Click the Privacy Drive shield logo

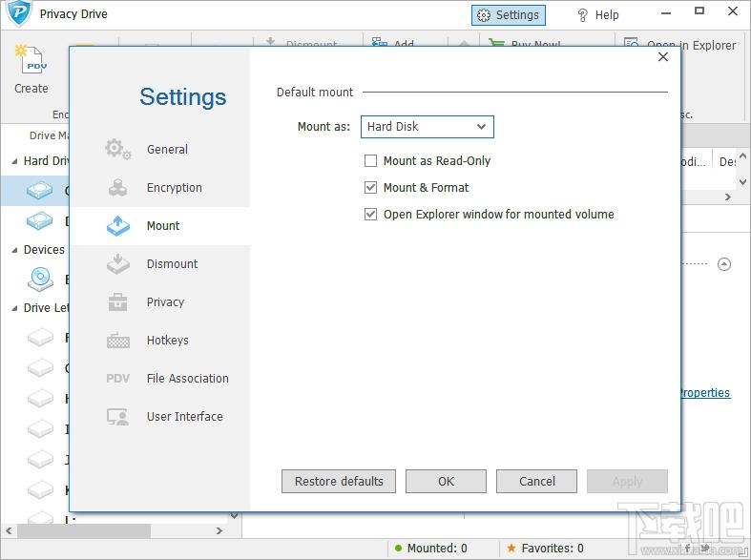pos(20,13)
